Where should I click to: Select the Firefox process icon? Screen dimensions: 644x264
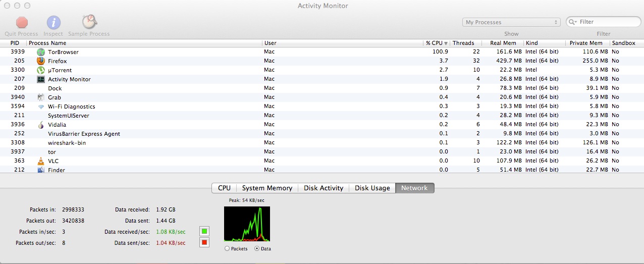[41, 61]
